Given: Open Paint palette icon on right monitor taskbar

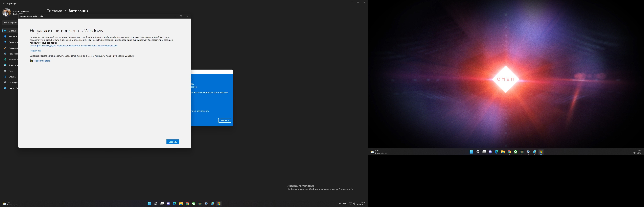Looking at the screenshot, I should (x=534, y=152).
